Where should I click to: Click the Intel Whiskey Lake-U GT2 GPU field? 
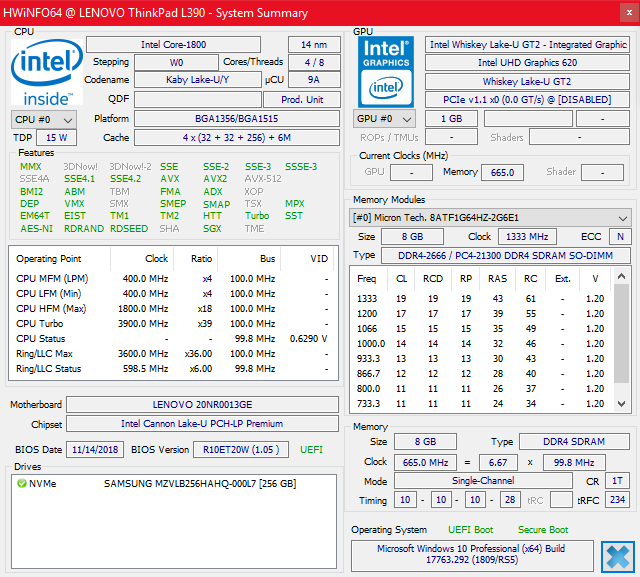(527, 44)
